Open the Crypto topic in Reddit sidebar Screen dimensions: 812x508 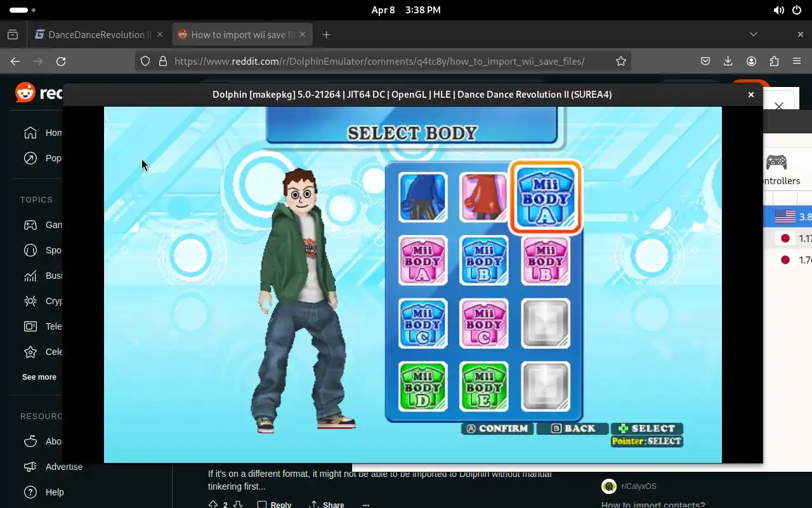pyautogui.click(x=43, y=301)
